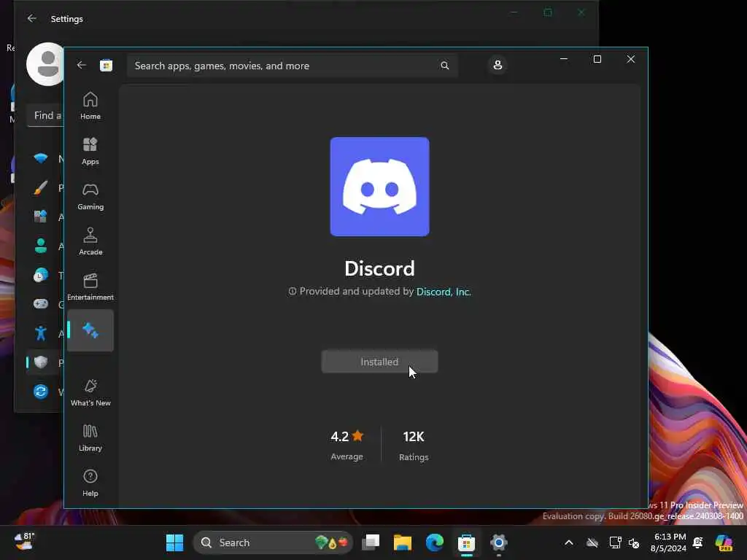Open Copilot preview icon on taskbar
The height and width of the screenshot is (560, 747).
coord(724,542)
